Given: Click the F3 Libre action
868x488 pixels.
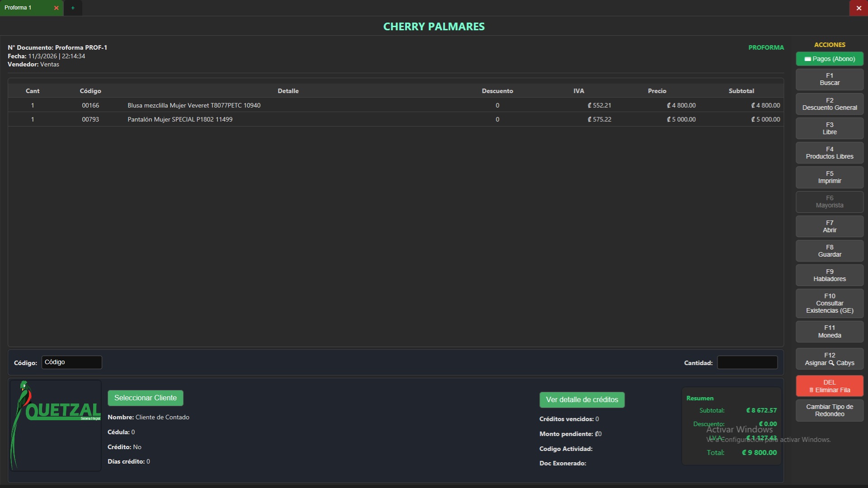Looking at the screenshot, I should [829, 128].
